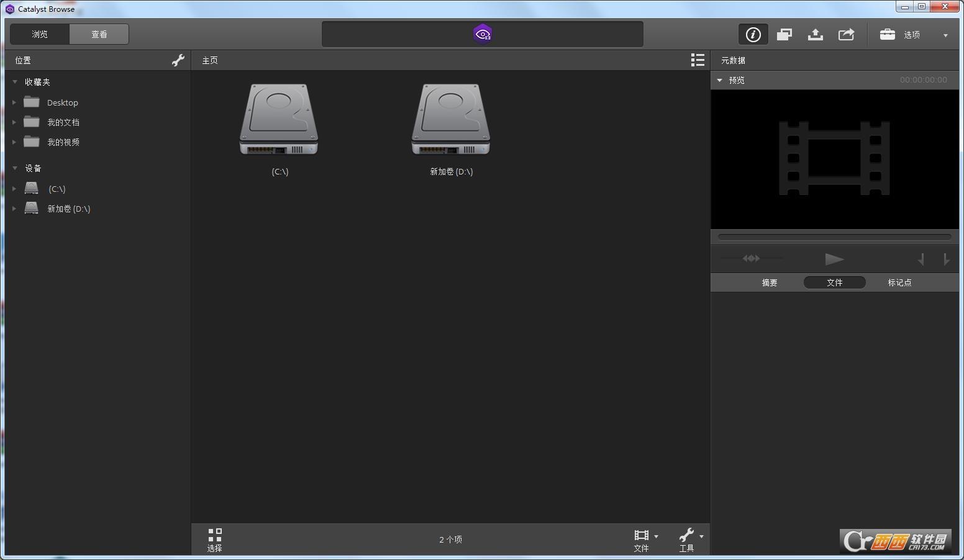Click the mark out point icon
This screenshot has width=964, height=560.
(945, 260)
